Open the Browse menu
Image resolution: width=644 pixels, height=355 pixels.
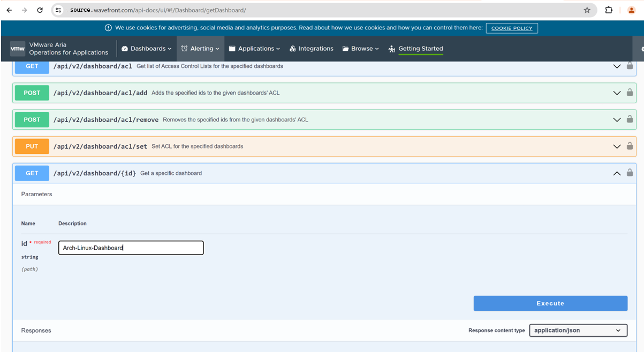click(361, 49)
